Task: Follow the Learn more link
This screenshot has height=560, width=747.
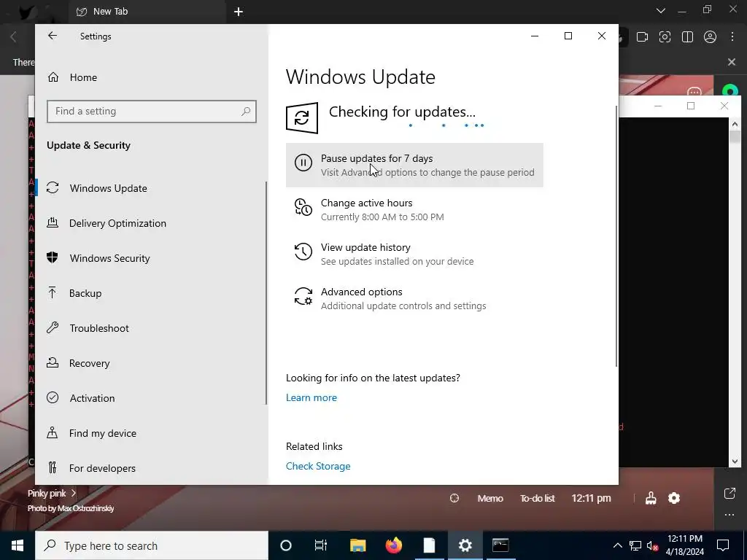Action: tap(311, 397)
